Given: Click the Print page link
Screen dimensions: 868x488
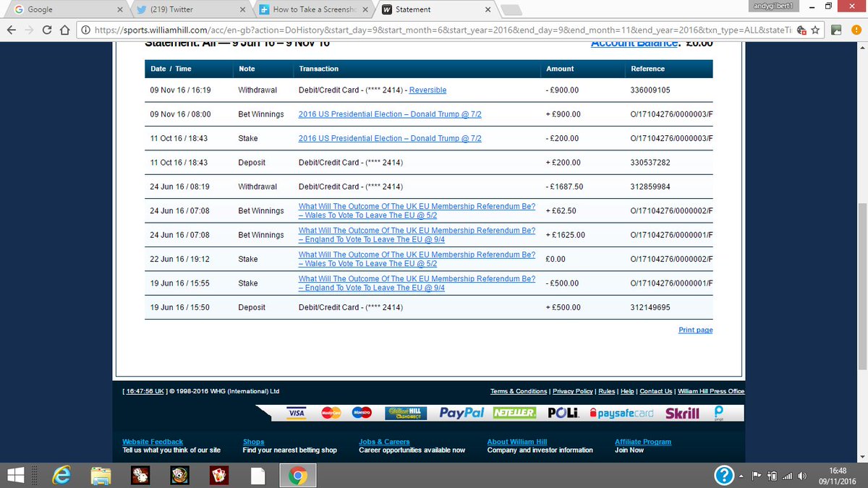Looking at the screenshot, I should 695,330.
